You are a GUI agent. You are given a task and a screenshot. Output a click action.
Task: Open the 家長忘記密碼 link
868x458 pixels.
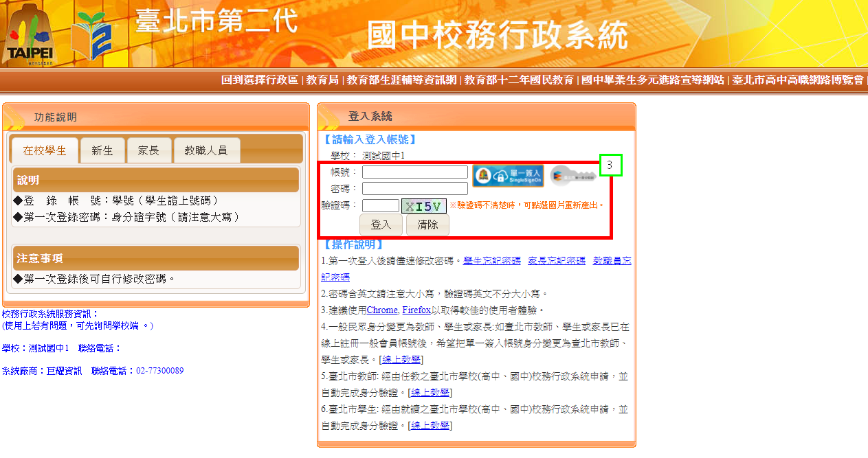pyautogui.click(x=556, y=261)
